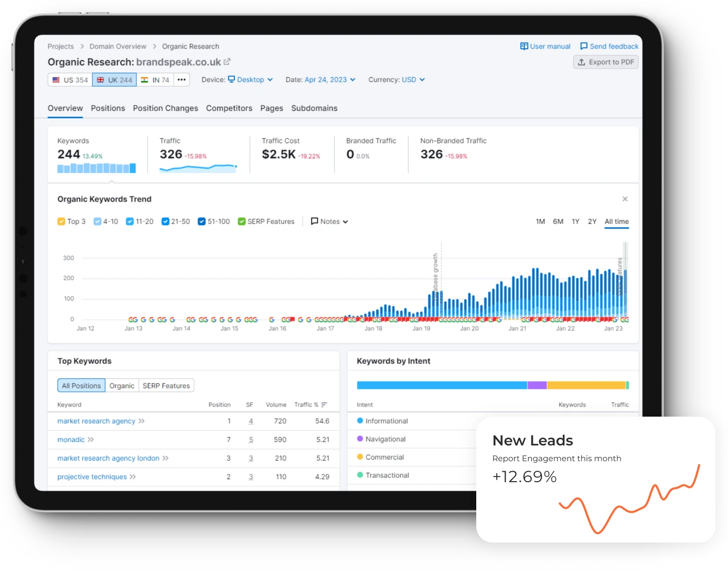Click the Traffic % sort icon
The image size is (728, 573).
tap(324, 405)
